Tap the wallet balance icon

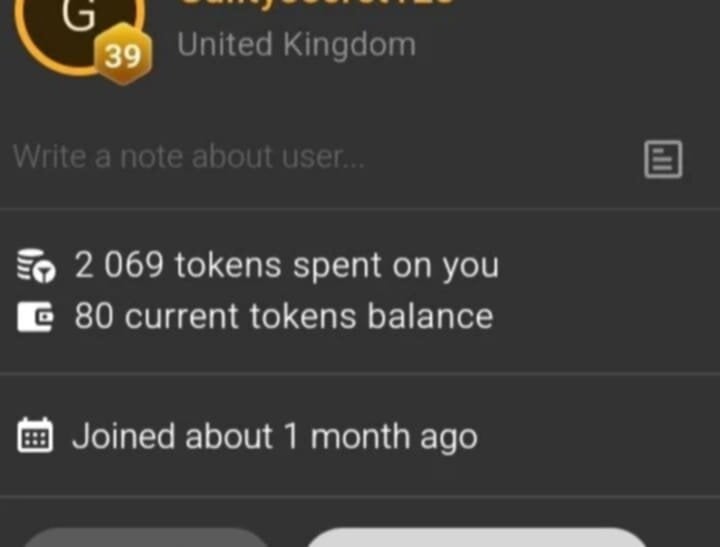(x=35, y=316)
